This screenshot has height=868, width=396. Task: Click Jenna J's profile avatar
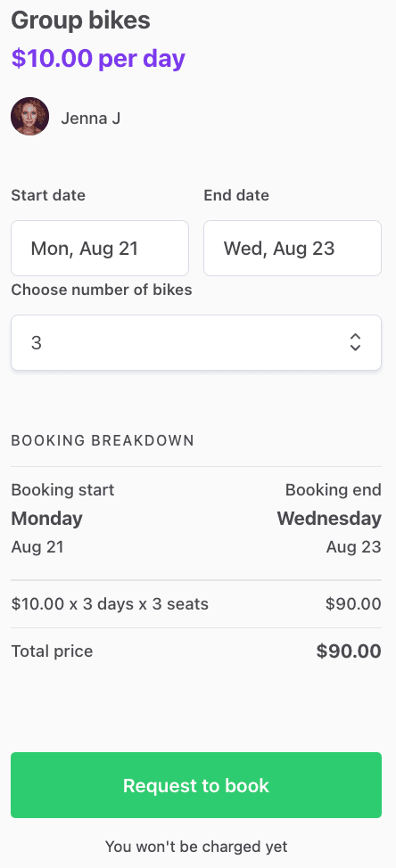[30, 117]
